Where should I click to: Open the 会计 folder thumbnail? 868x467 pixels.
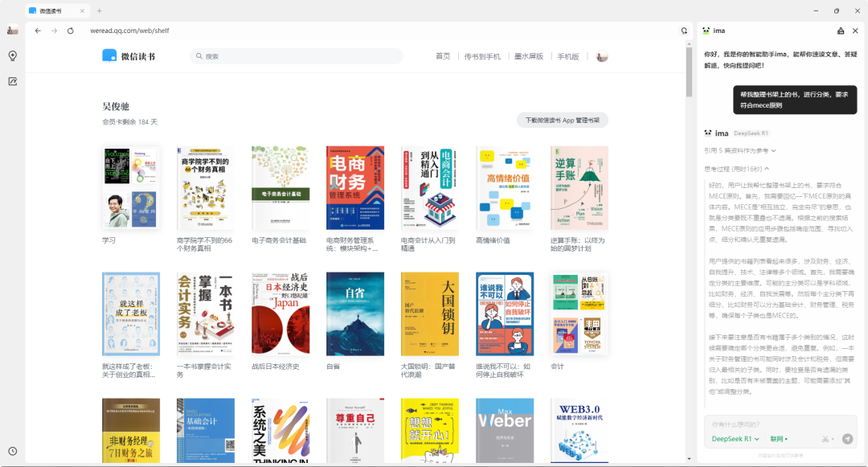coord(579,313)
